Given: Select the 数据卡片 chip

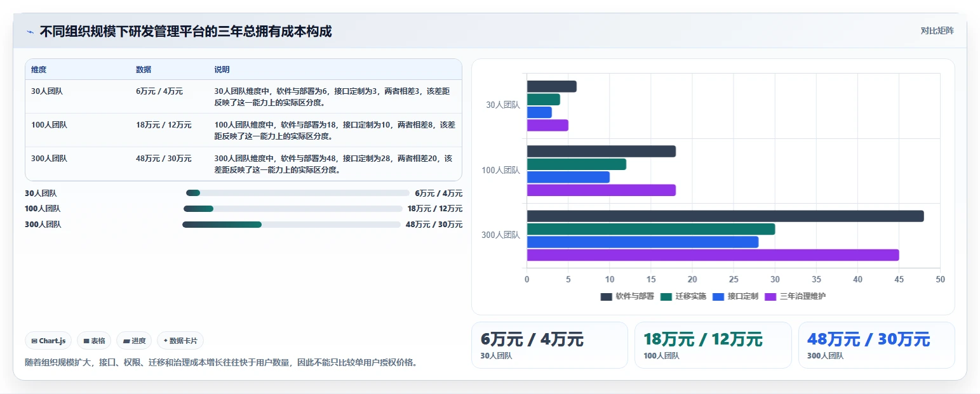Looking at the screenshot, I should pyautogui.click(x=180, y=341).
